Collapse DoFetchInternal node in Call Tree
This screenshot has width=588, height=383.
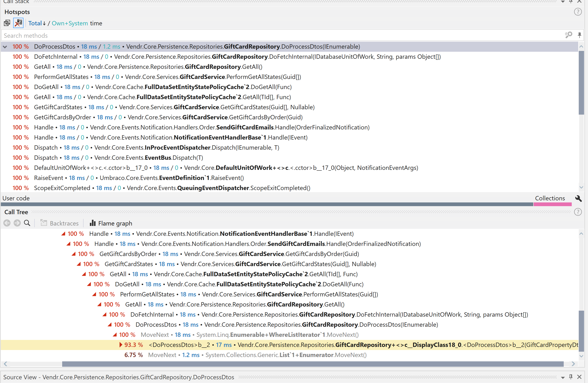105,315
